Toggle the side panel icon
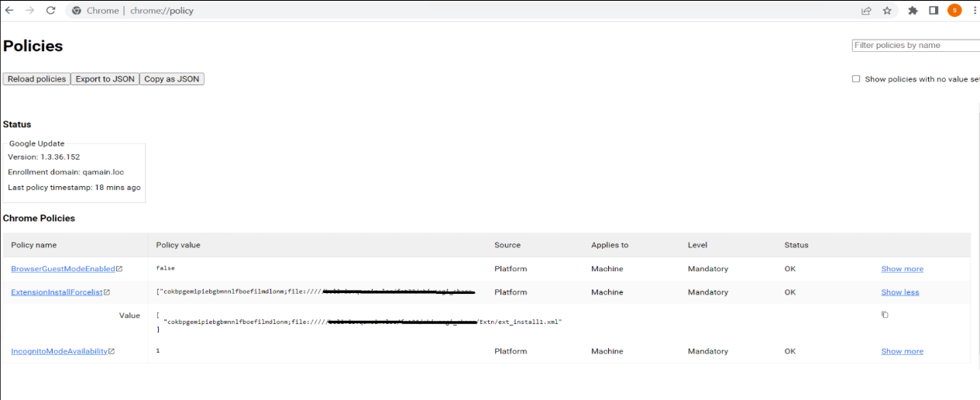The width and height of the screenshot is (980, 400). pyautogui.click(x=934, y=11)
